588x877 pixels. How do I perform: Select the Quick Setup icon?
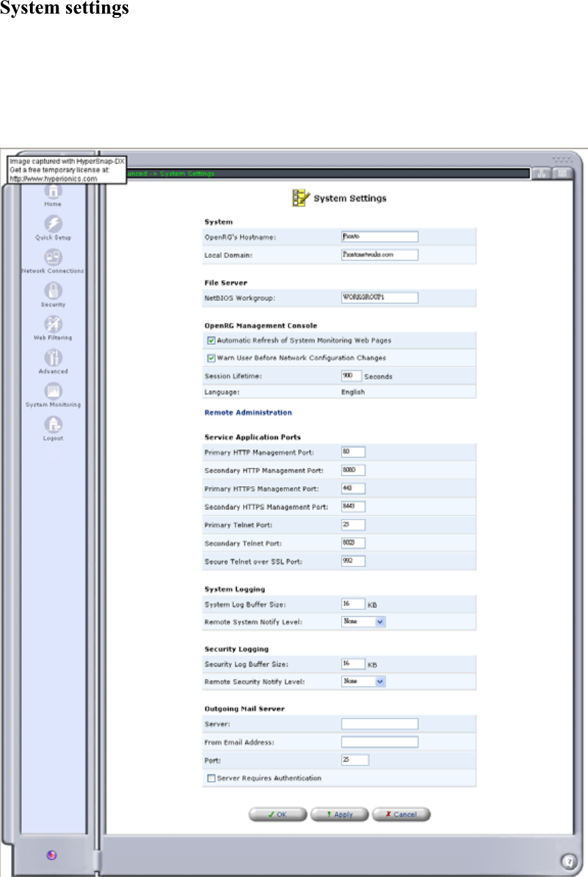pyautogui.click(x=53, y=225)
